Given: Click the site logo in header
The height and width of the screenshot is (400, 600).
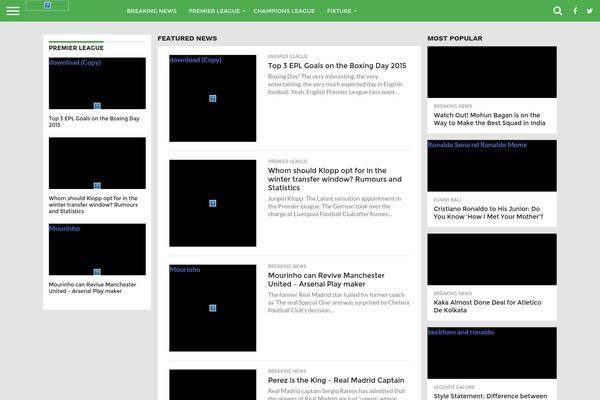Looking at the screenshot, I should pos(47,5).
